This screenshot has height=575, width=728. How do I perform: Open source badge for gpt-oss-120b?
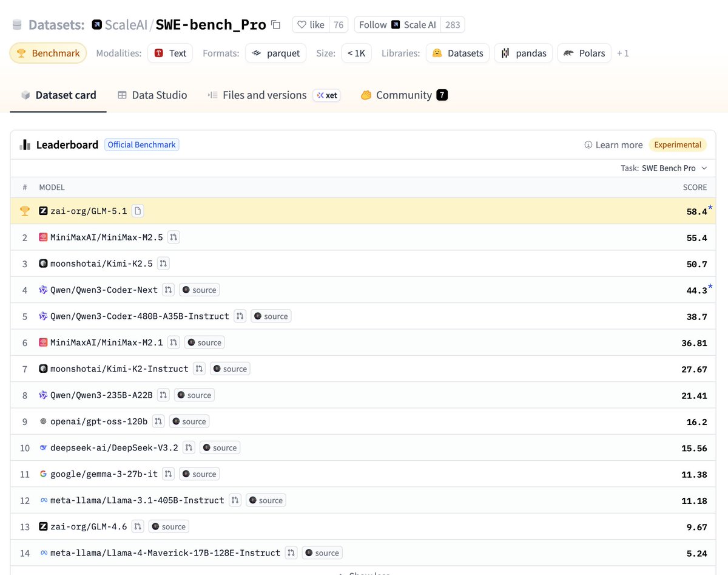tap(189, 421)
